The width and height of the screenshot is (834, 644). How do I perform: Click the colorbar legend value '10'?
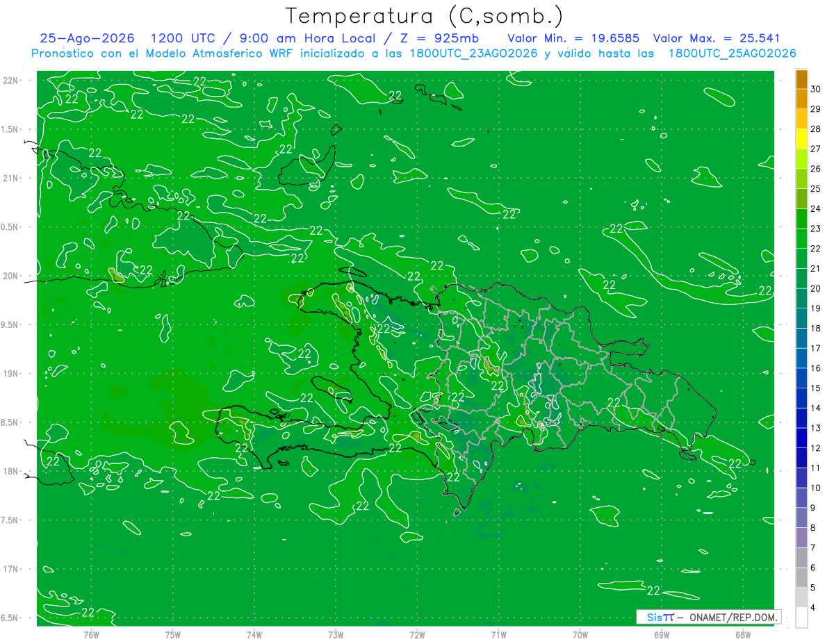coord(816,488)
